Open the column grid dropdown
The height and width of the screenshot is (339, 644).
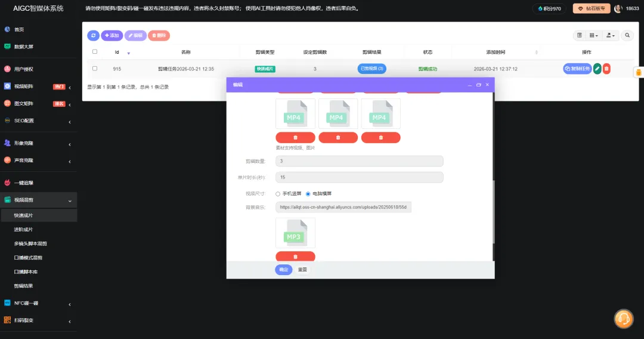coord(593,35)
